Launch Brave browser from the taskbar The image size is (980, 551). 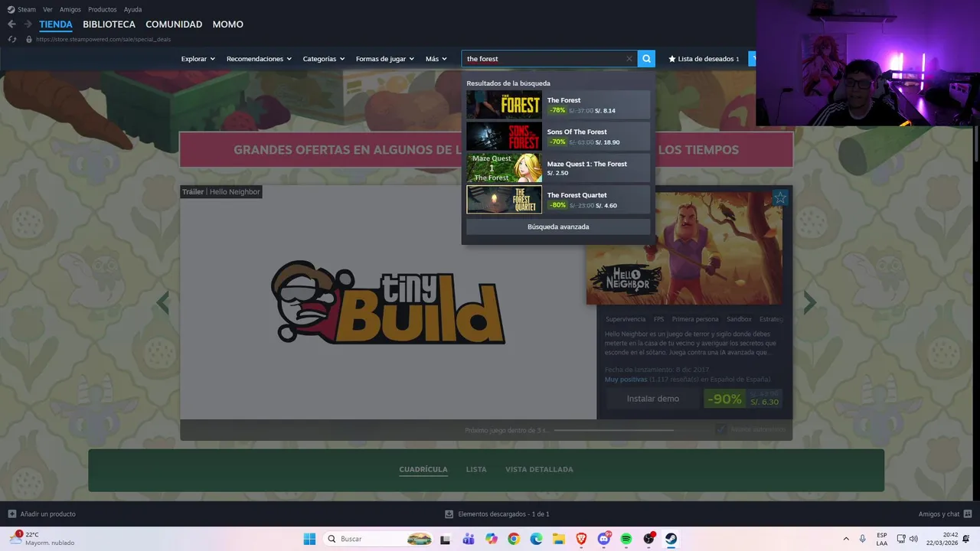[582, 539]
